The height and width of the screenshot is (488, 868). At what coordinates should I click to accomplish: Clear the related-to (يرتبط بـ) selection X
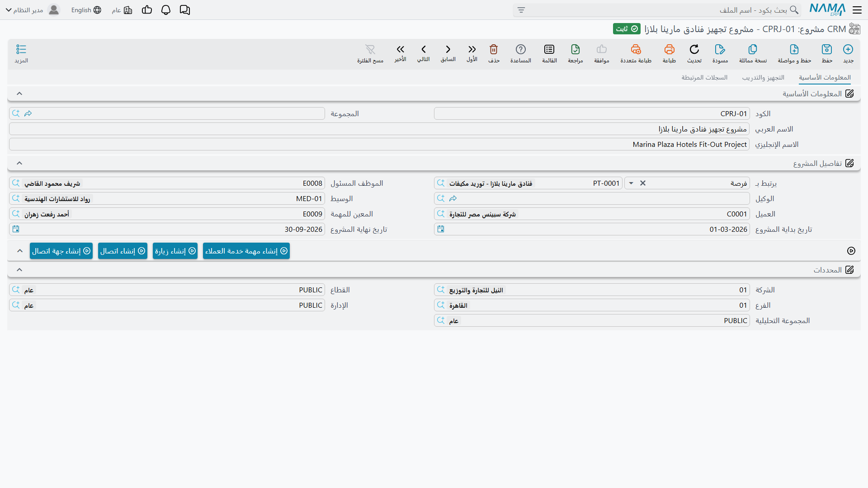click(x=643, y=183)
